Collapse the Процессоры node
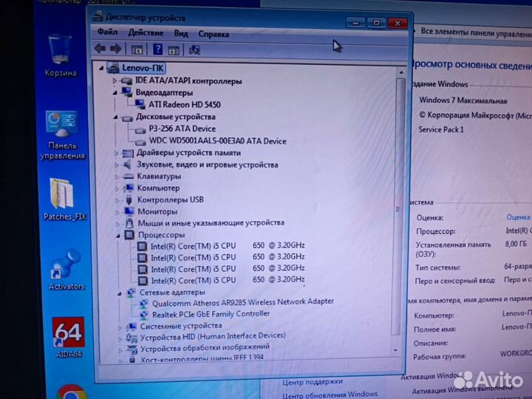Screen dimensions: 532x399 (118, 236)
